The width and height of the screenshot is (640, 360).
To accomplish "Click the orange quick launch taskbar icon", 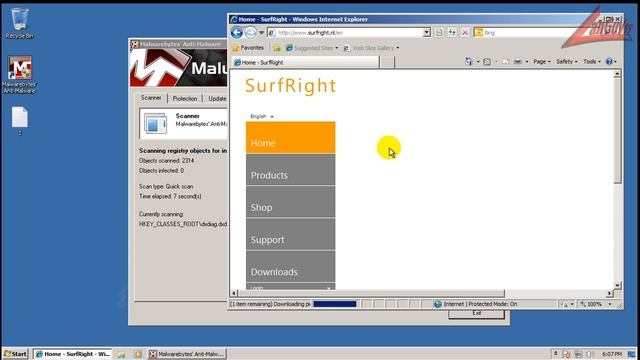I will (x=138, y=354).
